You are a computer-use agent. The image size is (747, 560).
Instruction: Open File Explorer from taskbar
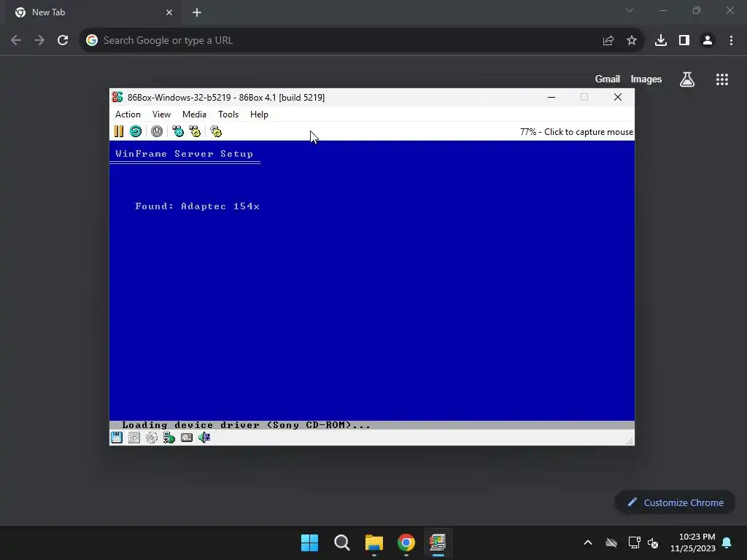click(x=374, y=542)
